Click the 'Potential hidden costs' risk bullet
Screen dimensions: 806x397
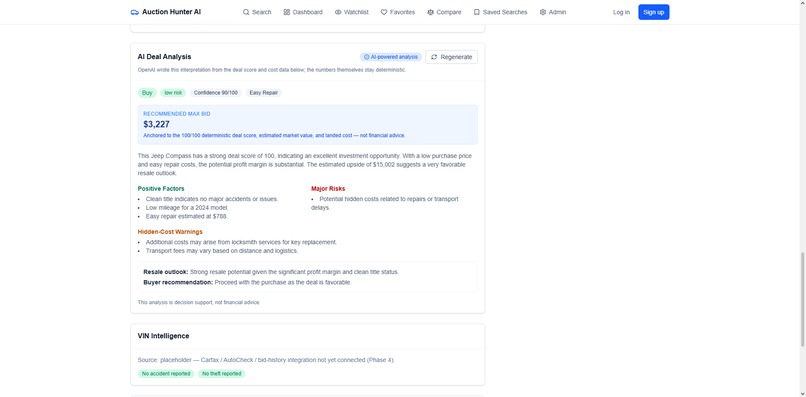(384, 203)
